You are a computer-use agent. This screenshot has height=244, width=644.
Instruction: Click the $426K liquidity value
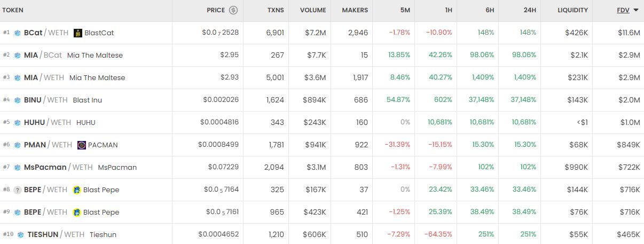point(577,33)
